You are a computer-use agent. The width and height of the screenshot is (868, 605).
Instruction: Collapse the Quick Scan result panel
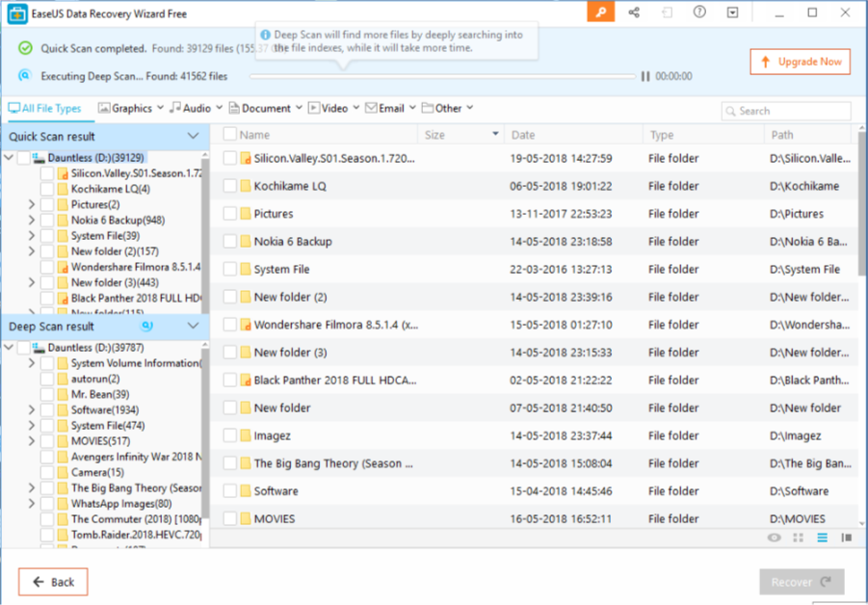pos(193,136)
